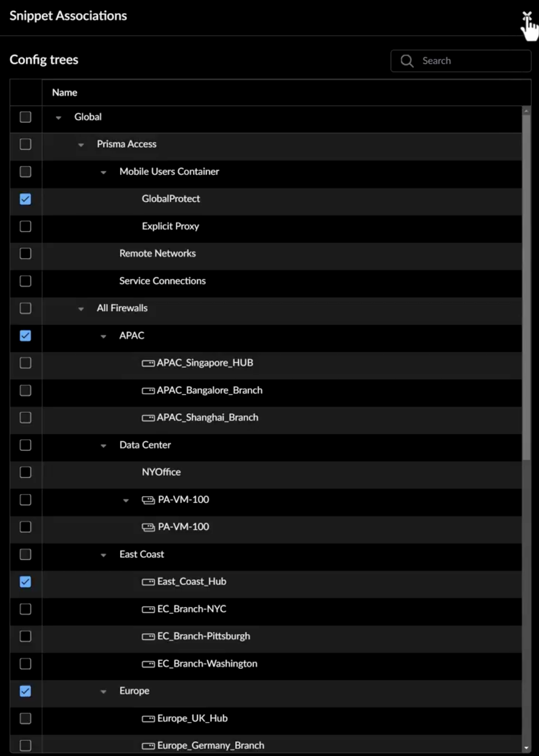Viewport: 539px width, 756px height.
Task: Close the Snippet Associations panel
Action: click(x=526, y=17)
